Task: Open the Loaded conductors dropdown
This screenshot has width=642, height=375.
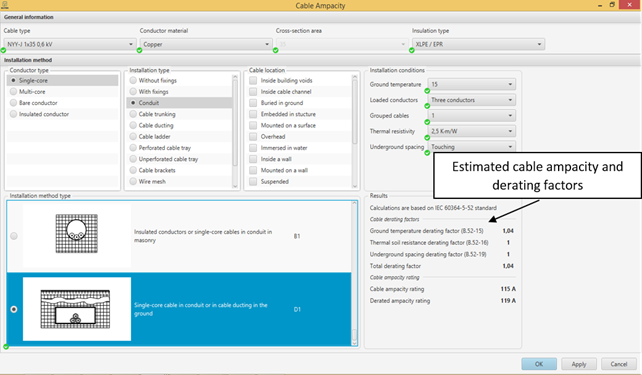Action: pyautogui.click(x=472, y=100)
